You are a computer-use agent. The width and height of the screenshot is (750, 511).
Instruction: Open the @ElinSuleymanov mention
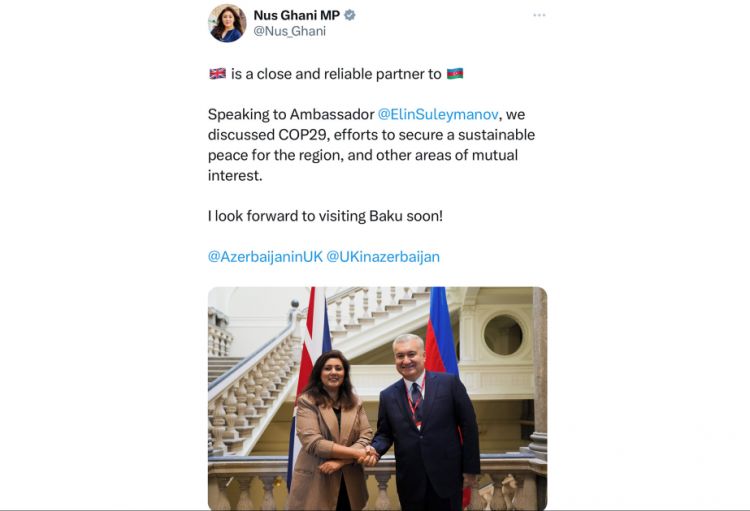[438, 114]
